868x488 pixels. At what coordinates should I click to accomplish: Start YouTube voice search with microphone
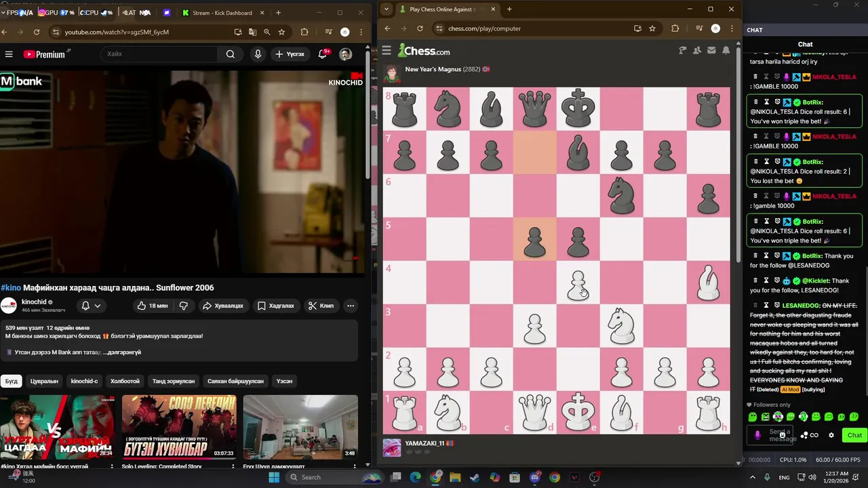pyautogui.click(x=258, y=54)
